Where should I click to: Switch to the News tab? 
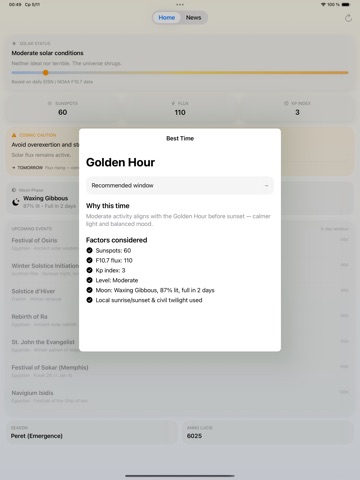193,18
